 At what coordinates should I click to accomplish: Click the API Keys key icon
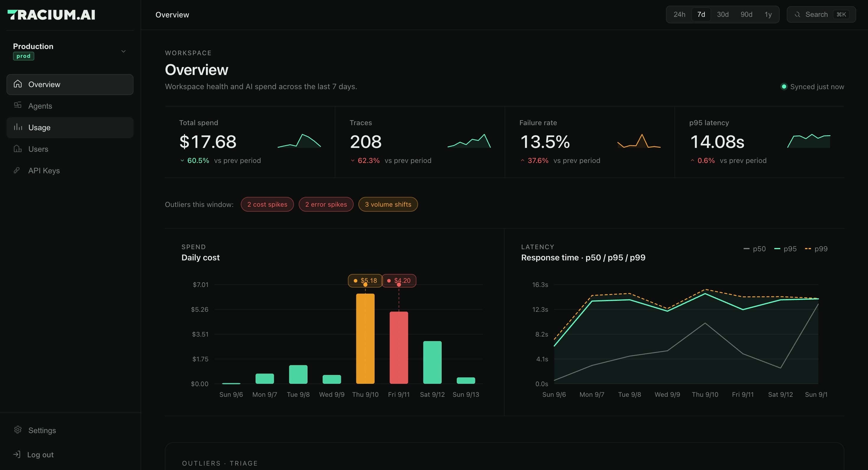17,170
